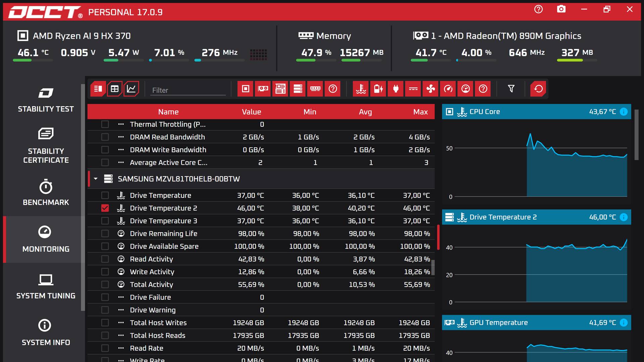The height and width of the screenshot is (362, 644).
Task: Sort the table by the Value column
Action: [x=252, y=112]
